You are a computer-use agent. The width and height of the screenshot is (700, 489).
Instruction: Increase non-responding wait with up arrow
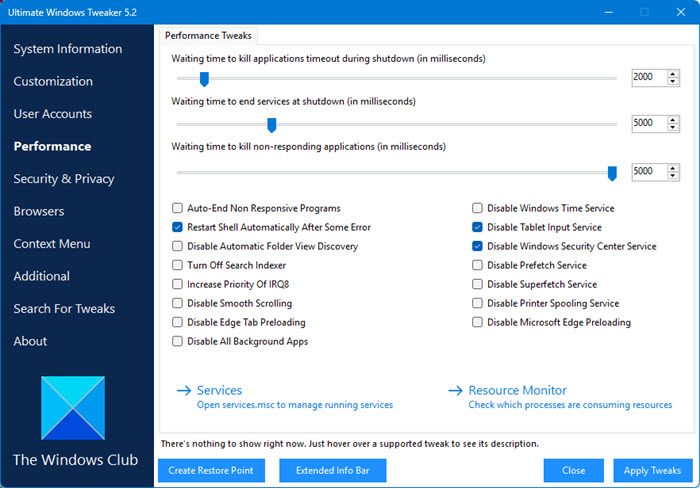click(673, 168)
